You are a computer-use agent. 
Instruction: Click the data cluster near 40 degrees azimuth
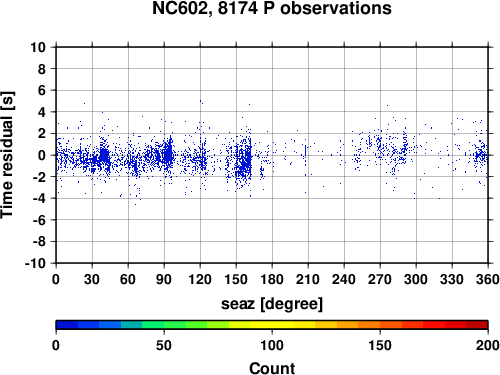(104, 156)
